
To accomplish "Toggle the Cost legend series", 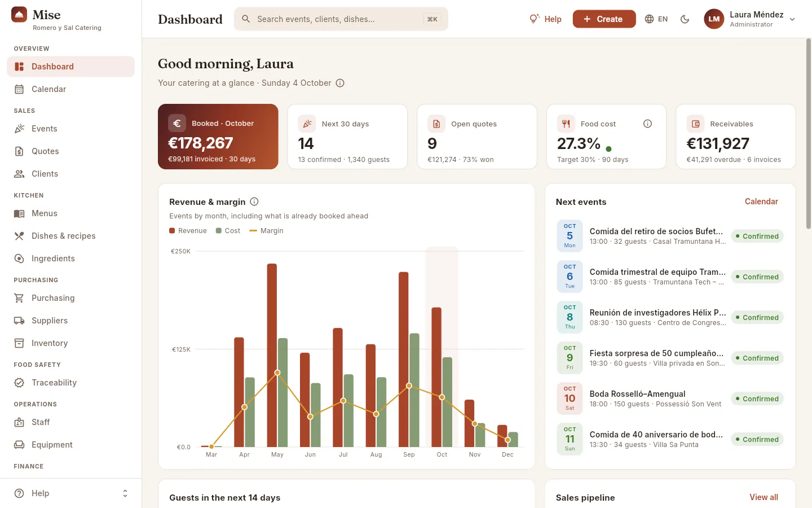I will click(x=228, y=231).
